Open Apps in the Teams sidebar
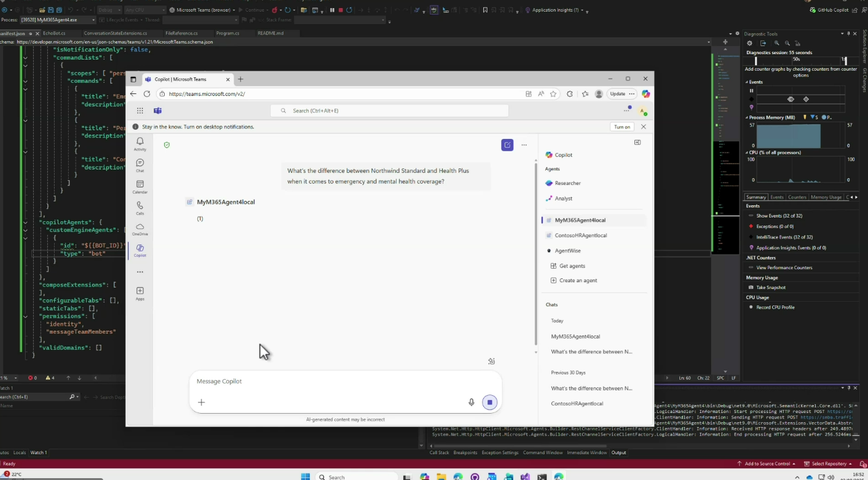The width and height of the screenshot is (868, 480). coord(140,293)
